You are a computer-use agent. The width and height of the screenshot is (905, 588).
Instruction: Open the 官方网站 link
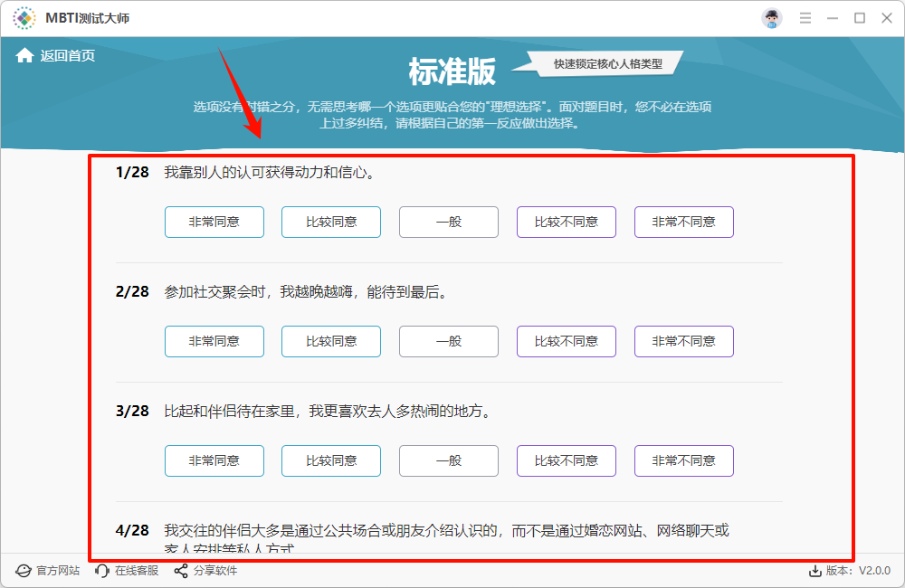[x=58, y=571]
